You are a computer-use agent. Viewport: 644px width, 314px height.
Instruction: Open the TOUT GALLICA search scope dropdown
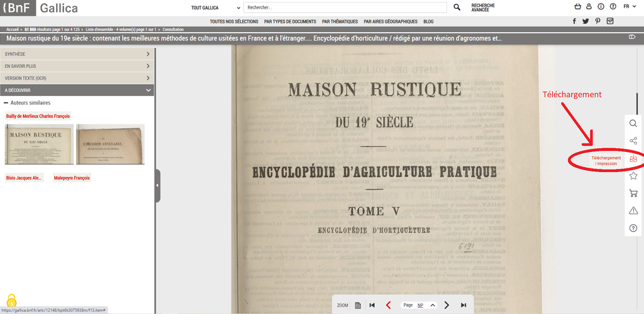(x=215, y=8)
